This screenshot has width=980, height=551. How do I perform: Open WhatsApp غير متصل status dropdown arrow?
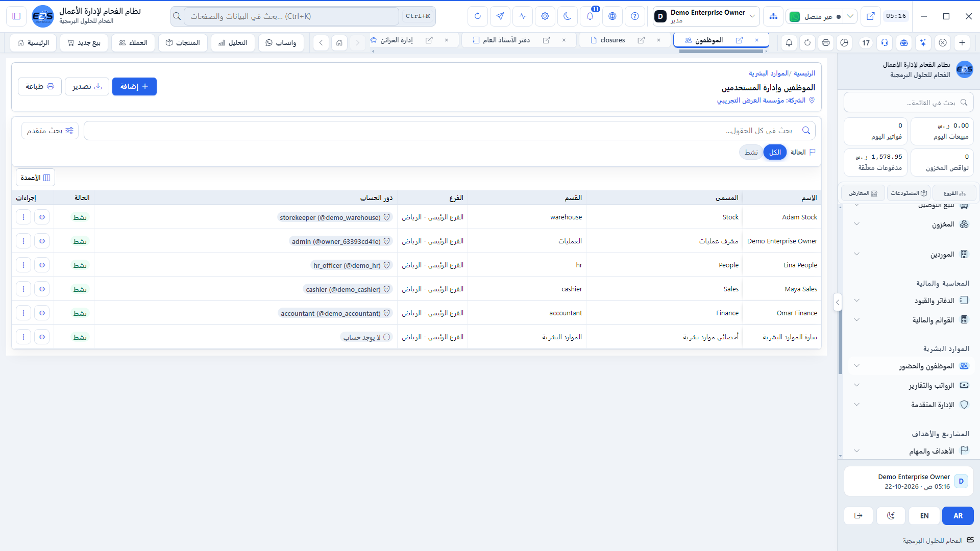click(x=850, y=16)
